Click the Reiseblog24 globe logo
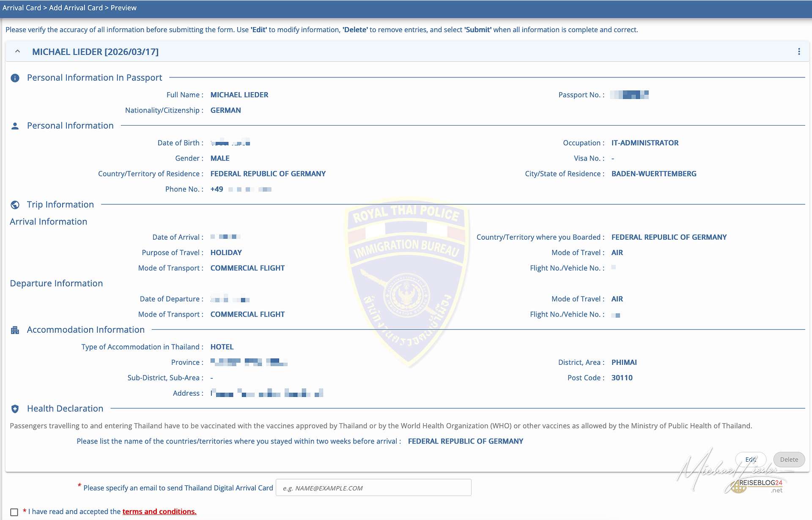This screenshot has width=812, height=520. pyautogui.click(x=738, y=487)
